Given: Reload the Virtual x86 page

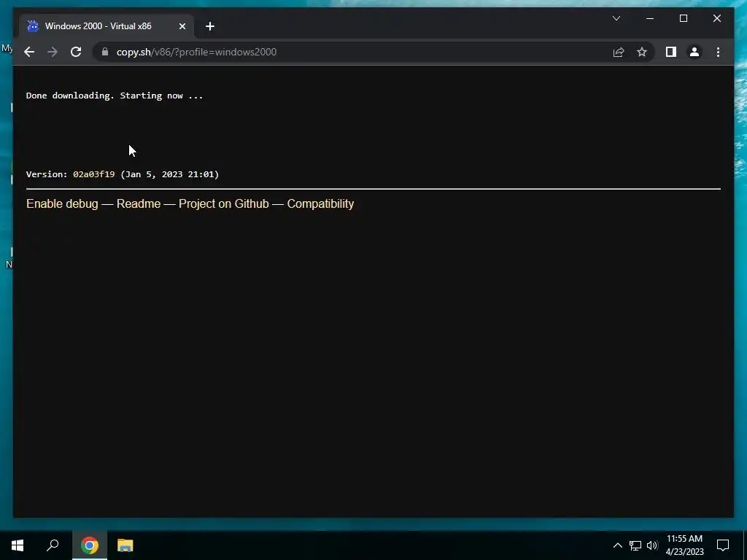Looking at the screenshot, I should [76, 52].
